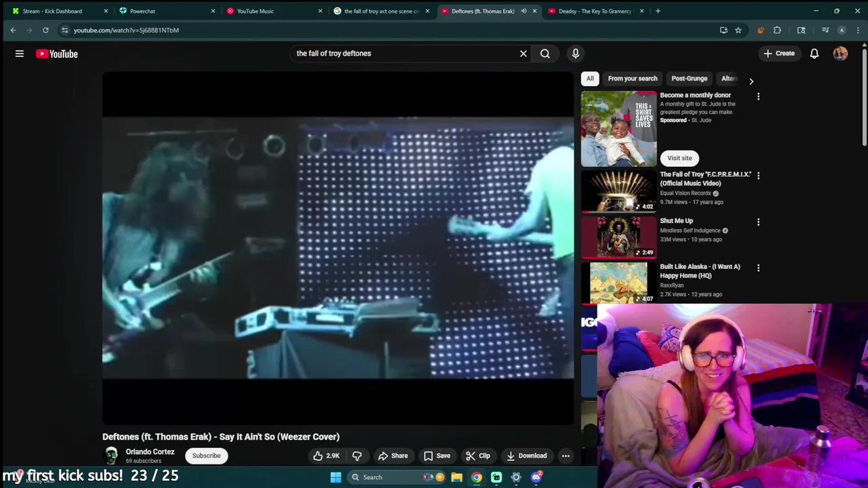Bookmark this page with the star

point(738,30)
